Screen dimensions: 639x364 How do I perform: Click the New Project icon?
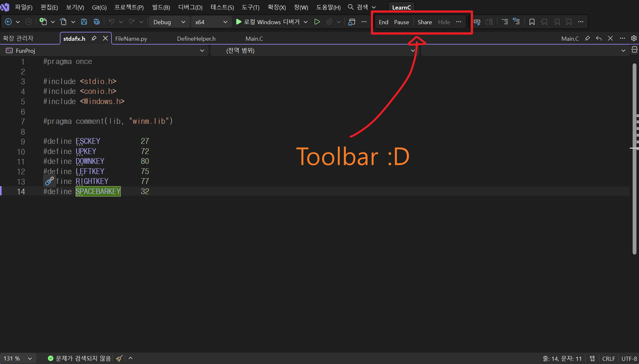point(43,22)
